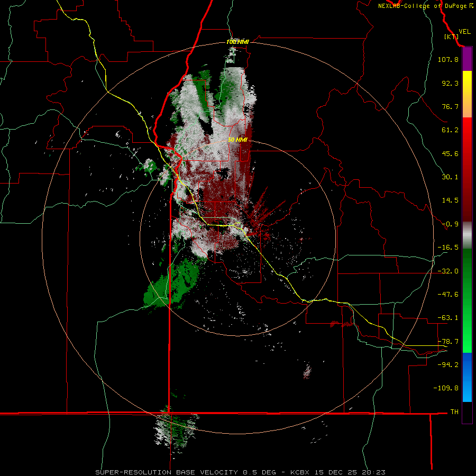The width and height of the screenshot is (476, 476).
Task: Click the 30.1 velocity scale value
Action: click(x=450, y=177)
